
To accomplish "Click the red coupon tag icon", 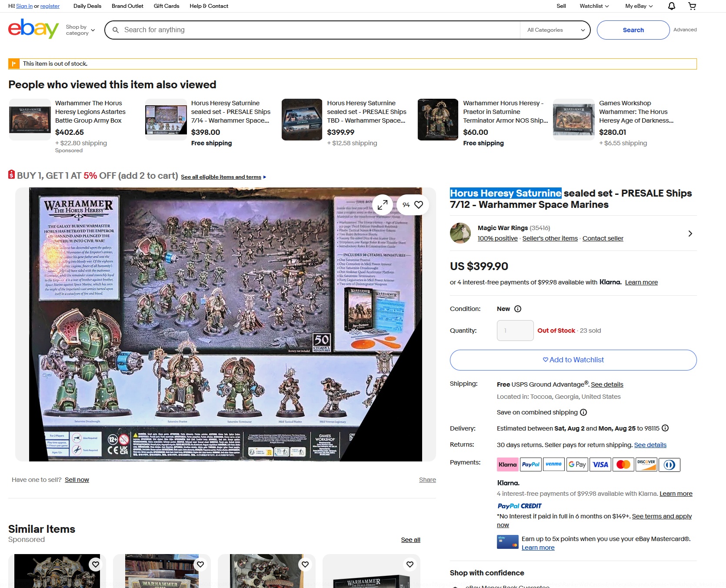I will coord(12,174).
